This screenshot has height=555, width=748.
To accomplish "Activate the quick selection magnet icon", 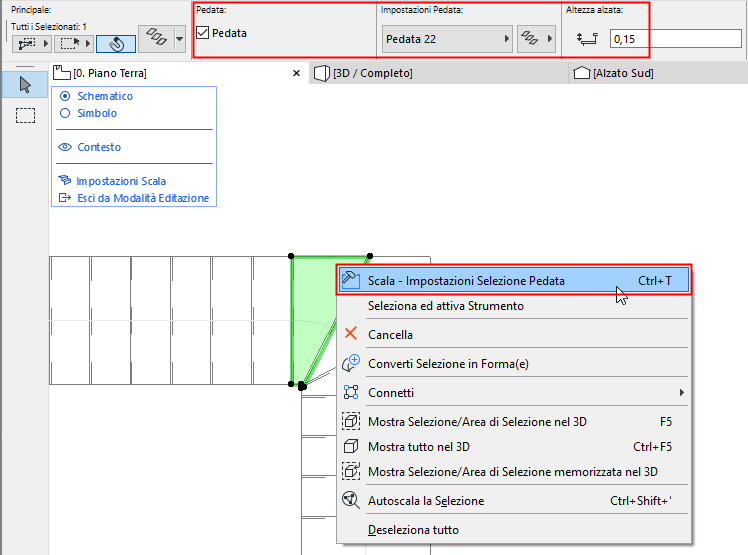I will pos(116,44).
